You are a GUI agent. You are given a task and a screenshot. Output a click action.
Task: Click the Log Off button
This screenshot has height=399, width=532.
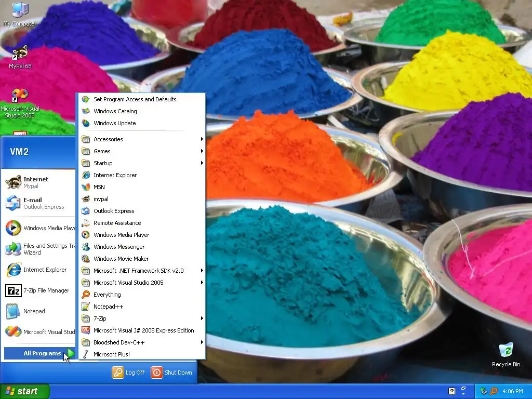pyautogui.click(x=129, y=372)
